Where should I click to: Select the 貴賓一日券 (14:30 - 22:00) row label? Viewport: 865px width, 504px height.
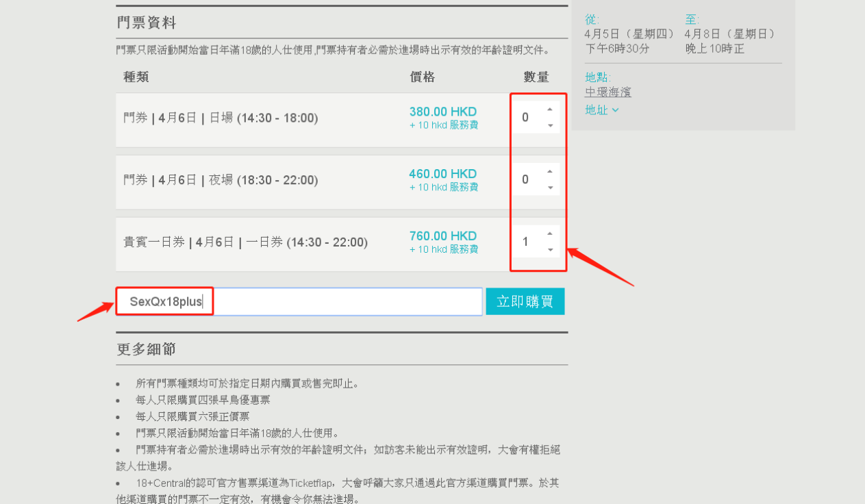tap(245, 242)
